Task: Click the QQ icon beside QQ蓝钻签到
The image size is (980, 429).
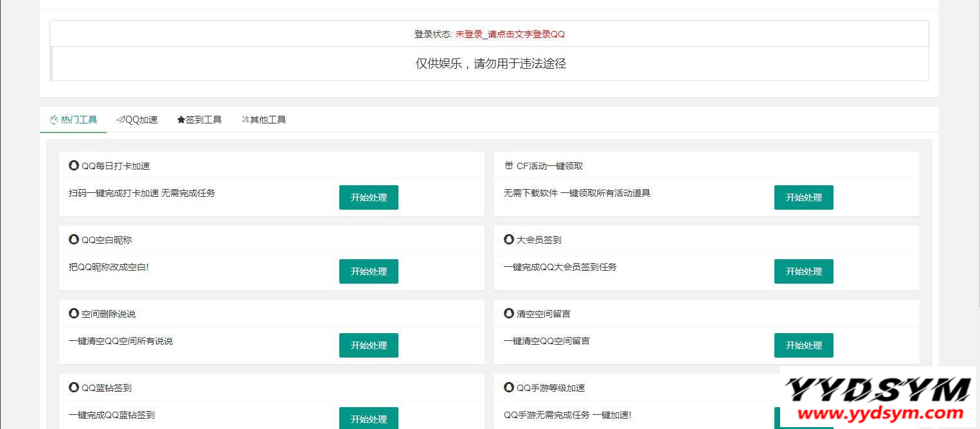Action: click(x=74, y=387)
